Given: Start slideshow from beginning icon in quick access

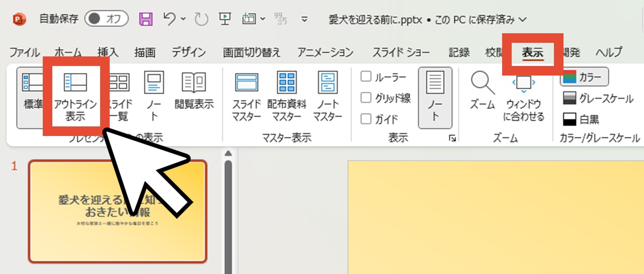Looking at the screenshot, I should [x=224, y=19].
